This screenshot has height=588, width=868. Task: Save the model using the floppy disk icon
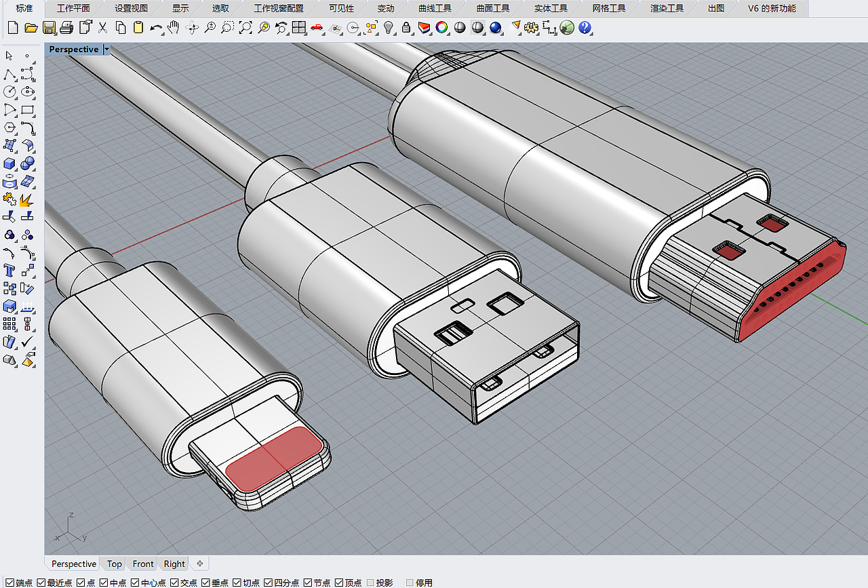[49, 28]
